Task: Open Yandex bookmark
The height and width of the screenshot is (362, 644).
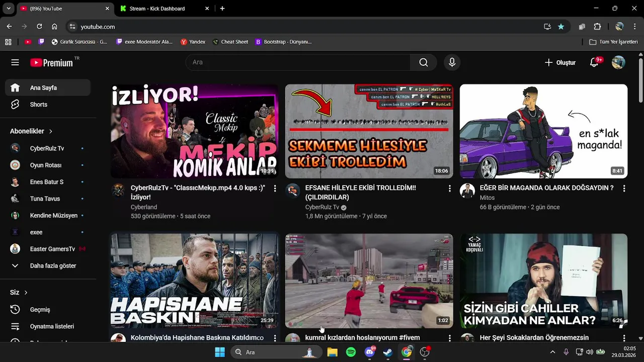Action: 193,42
